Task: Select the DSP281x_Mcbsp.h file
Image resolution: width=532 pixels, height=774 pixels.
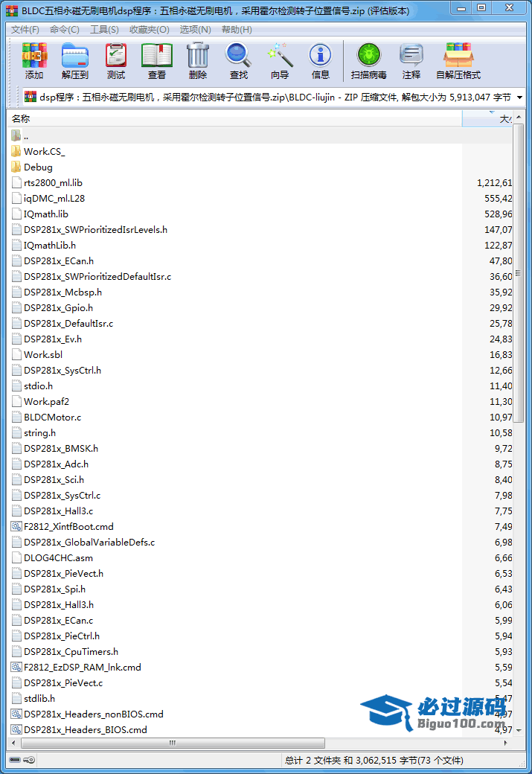Action: pyautogui.click(x=63, y=292)
